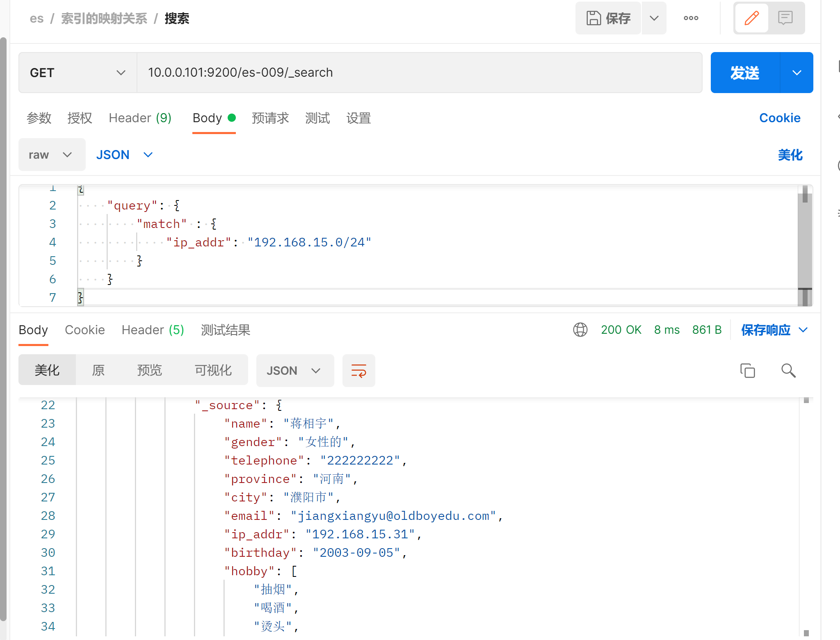The height and width of the screenshot is (640, 840).
Task: Open the request Header (9) tab
Action: pos(140,118)
